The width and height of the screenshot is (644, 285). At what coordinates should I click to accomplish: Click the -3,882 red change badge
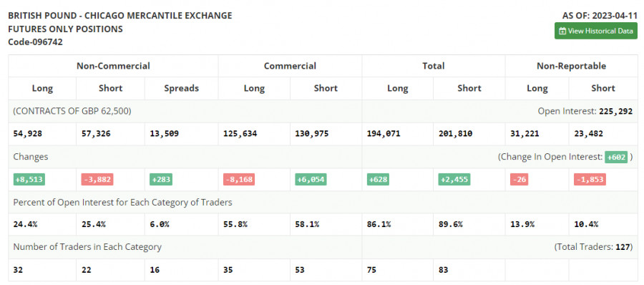pyautogui.click(x=97, y=180)
